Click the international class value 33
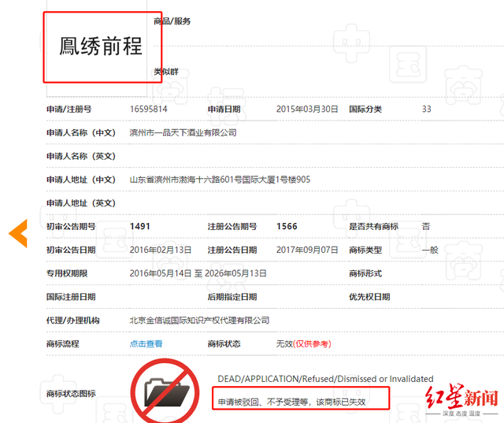This screenshot has height=423, width=504. [427, 109]
